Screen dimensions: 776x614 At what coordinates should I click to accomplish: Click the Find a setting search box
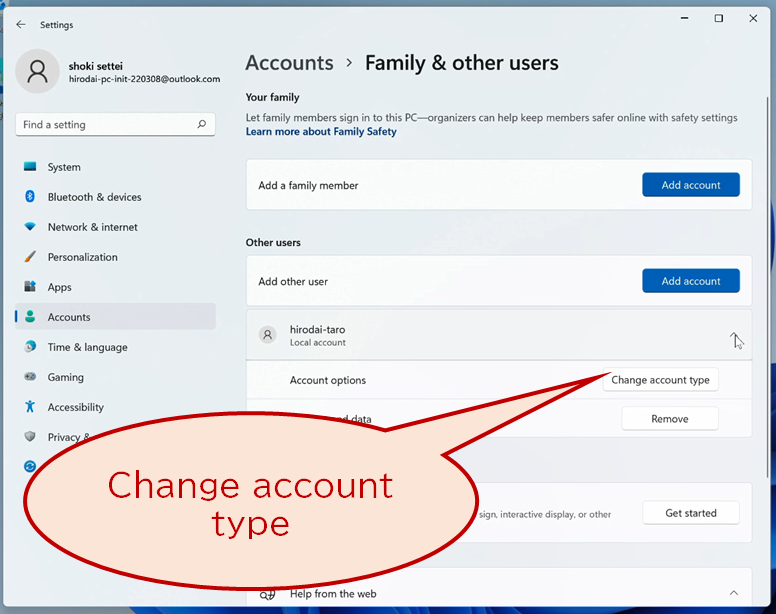point(115,124)
